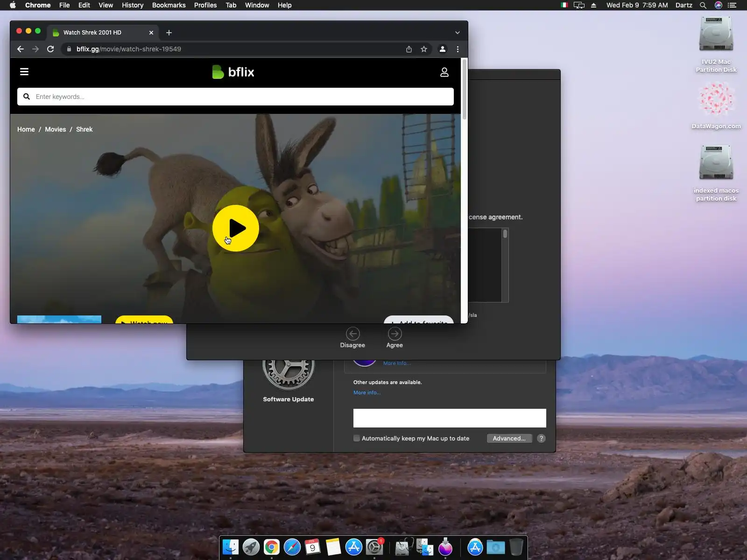Open the Trash in the Dock
Screen dimensions: 747x560
tap(516, 547)
